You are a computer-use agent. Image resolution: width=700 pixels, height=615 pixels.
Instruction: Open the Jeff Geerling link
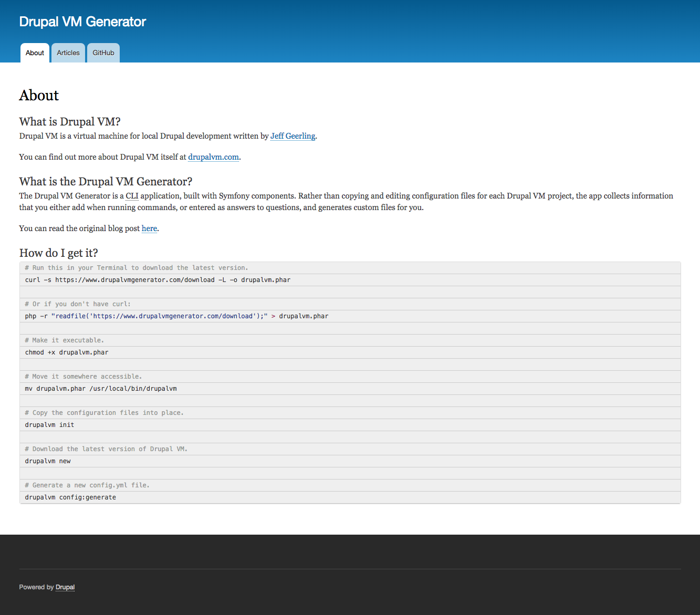(292, 136)
